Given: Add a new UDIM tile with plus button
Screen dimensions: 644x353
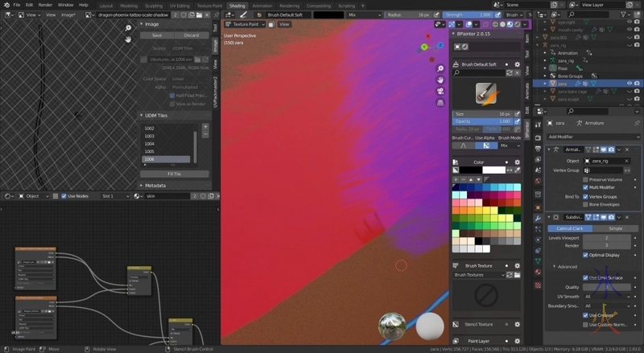Looking at the screenshot, I should click(205, 127).
